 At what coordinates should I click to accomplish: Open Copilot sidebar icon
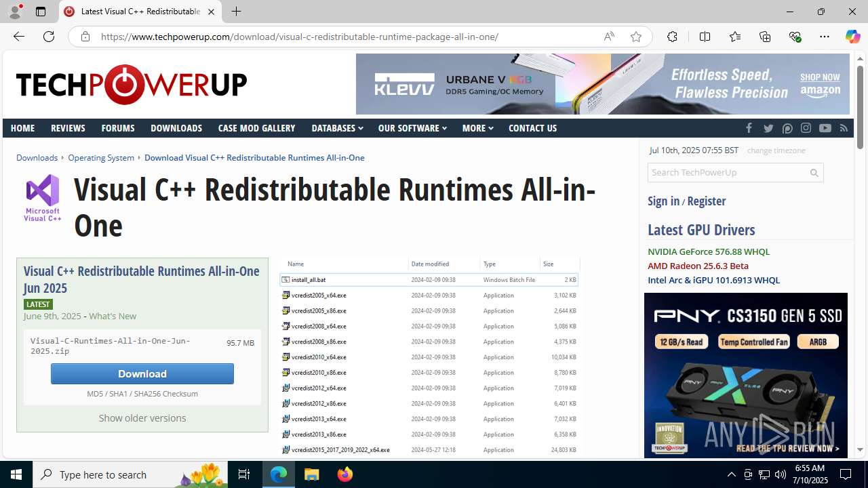coord(852,37)
